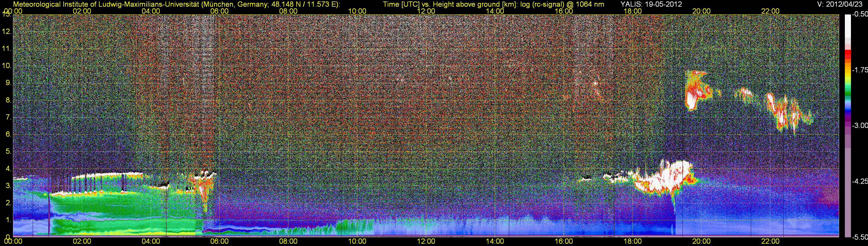Click the '06:00' label on the bottom time axis
This screenshot has height=246, width=868.
tap(219, 241)
